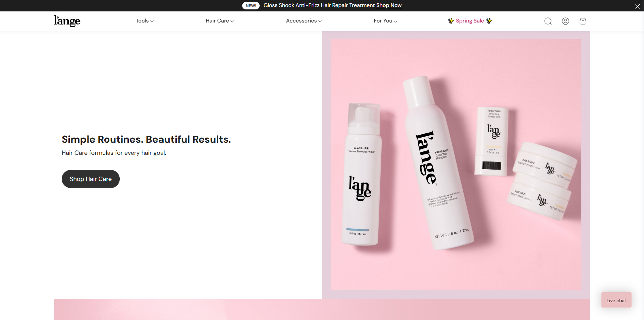
Task: Open the Spring Sale menu link
Action: 470,21
